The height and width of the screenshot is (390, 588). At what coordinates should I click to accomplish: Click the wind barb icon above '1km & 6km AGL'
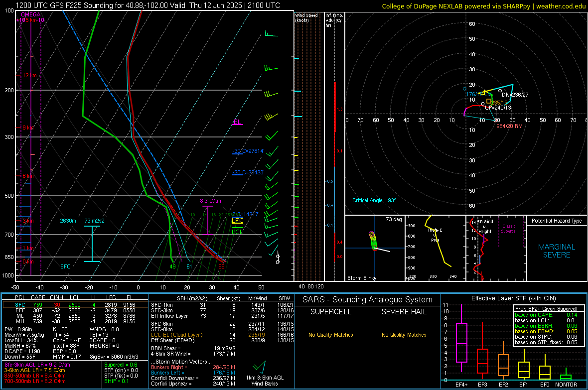pyautogui.click(x=260, y=367)
